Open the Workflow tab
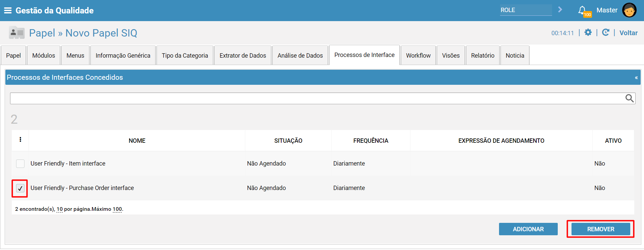This screenshot has height=250, width=644. pyautogui.click(x=418, y=55)
